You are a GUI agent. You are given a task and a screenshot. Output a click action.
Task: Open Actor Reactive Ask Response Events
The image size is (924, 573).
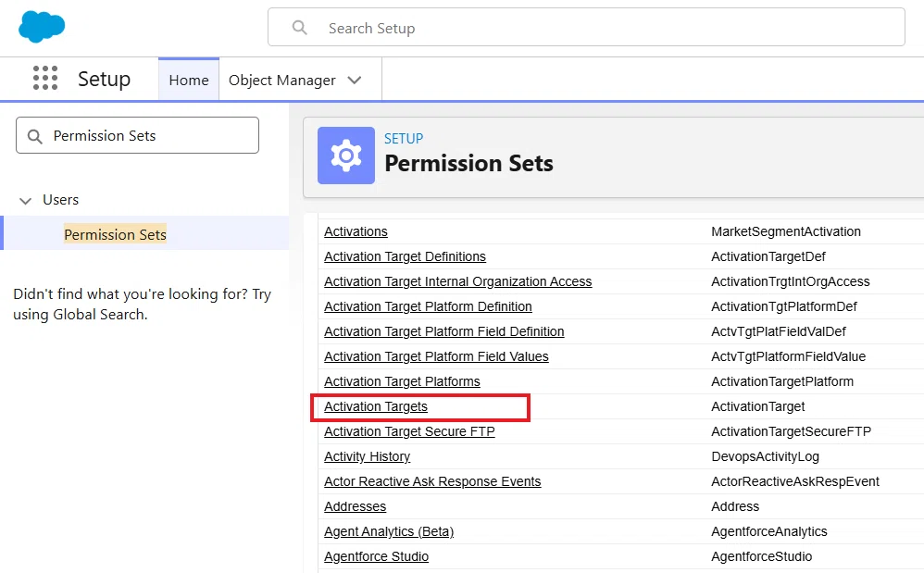pyautogui.click(x=432, y=481)
